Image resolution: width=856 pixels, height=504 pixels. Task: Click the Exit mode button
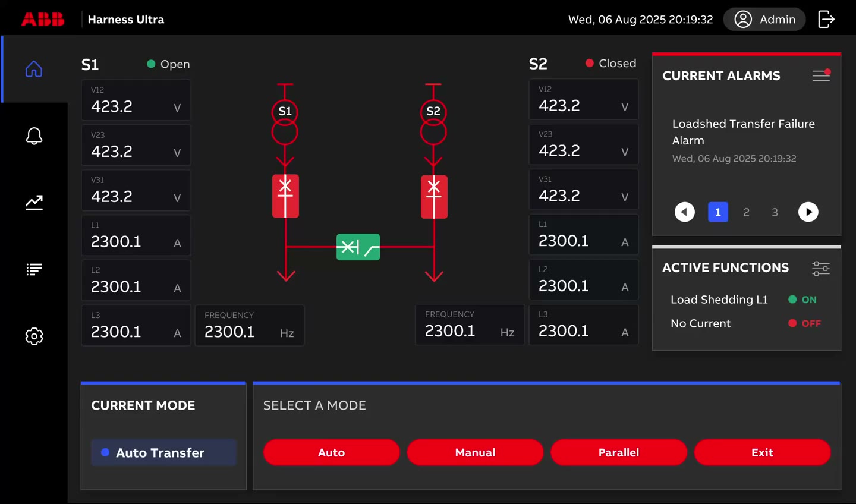[763, 452]
